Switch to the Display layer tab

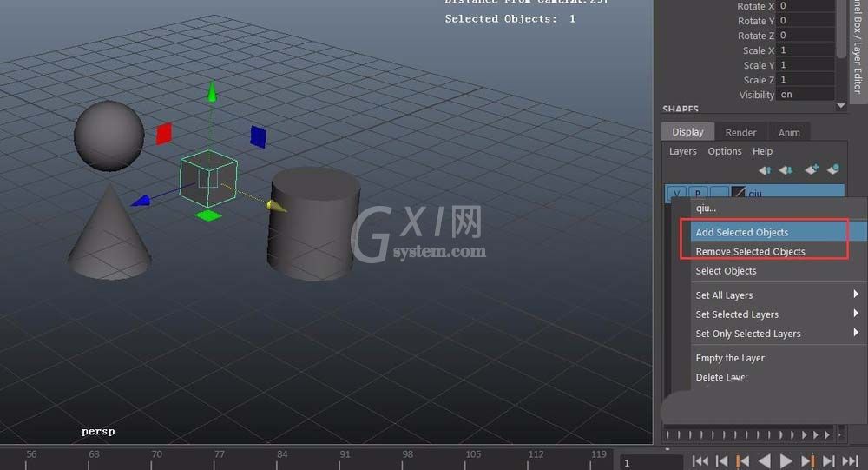point(687,132)
